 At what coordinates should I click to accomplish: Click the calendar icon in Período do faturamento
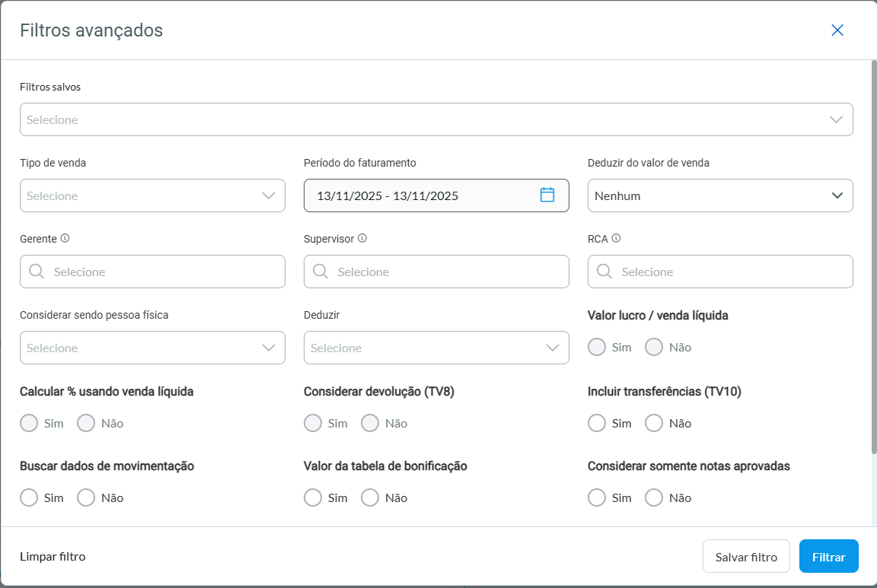pos(547,195)
